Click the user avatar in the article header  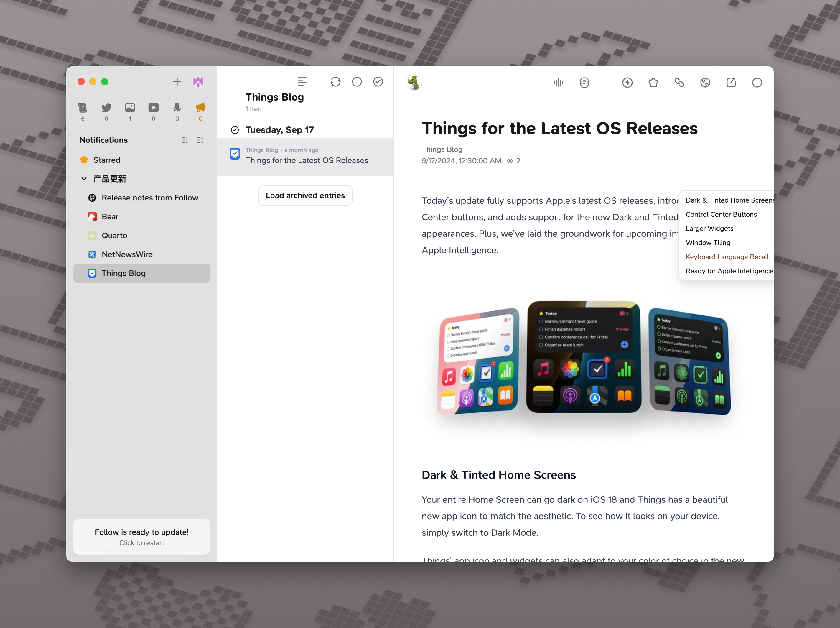(414, 83)
